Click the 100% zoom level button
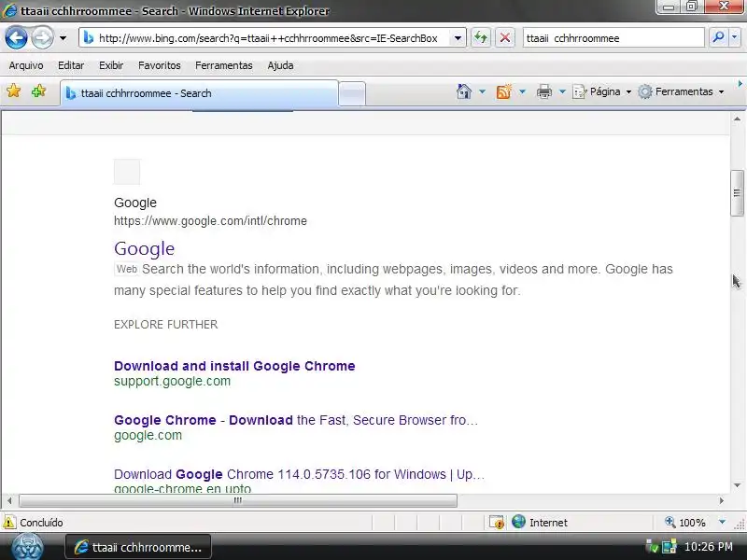This screenshot has height=560, width=747. tap(685, 523)
